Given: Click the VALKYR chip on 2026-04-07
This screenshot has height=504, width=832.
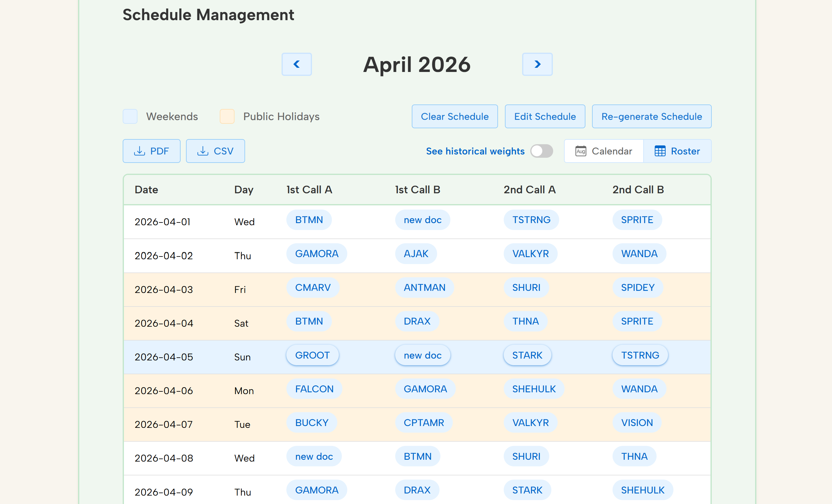Looking at the screenshot, I should 530,422.
